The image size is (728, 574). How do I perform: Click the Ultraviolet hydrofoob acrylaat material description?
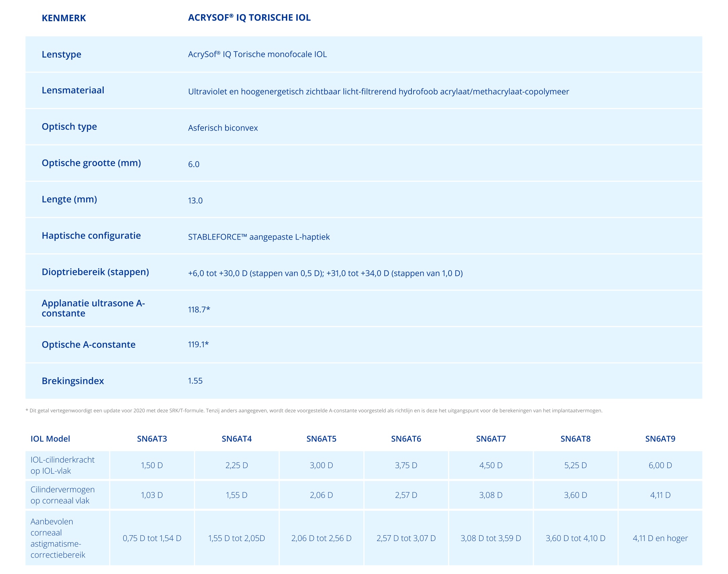(378, 92)
